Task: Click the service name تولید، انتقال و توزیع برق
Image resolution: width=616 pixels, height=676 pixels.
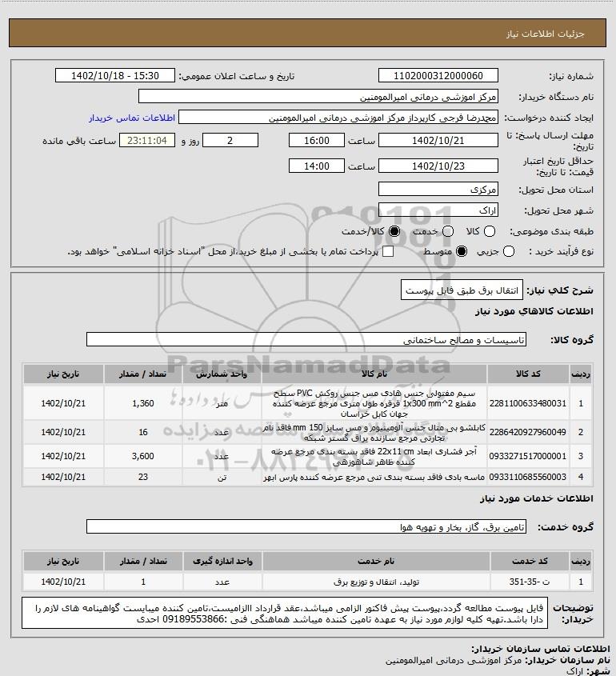Action: [x=376, y=582]
